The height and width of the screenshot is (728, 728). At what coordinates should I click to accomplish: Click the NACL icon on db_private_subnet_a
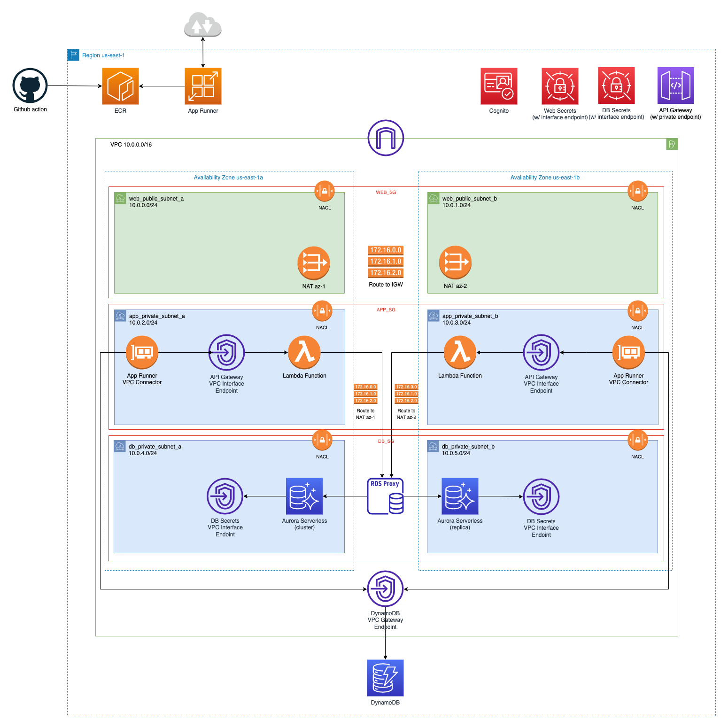(x=322, y=440)
